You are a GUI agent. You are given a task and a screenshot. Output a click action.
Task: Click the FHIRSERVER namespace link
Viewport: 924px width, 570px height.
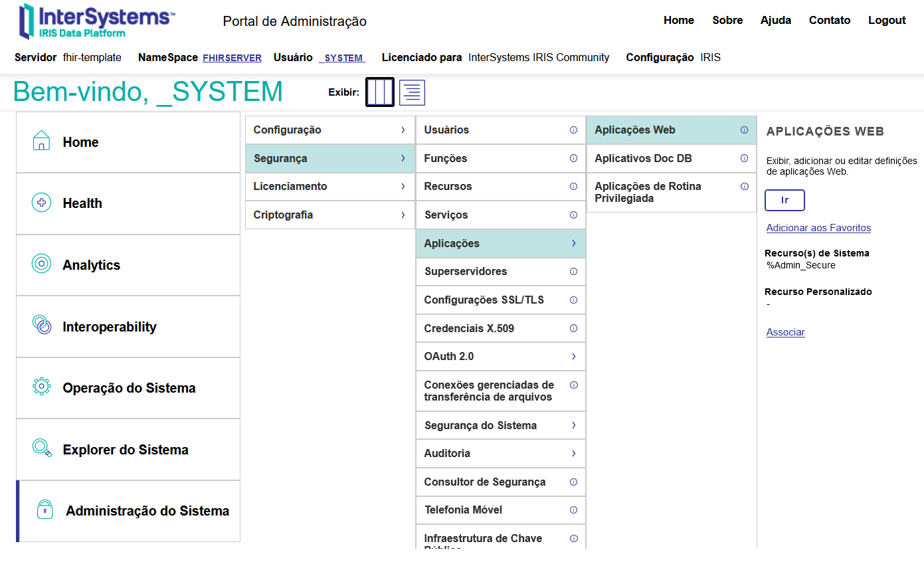tap(232, 58)
